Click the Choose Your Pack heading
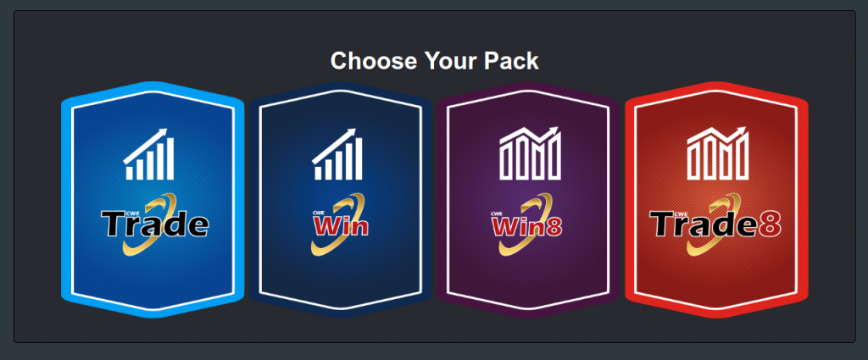The image size is (868, 360). pyautogui.click(x=435, y=61)
